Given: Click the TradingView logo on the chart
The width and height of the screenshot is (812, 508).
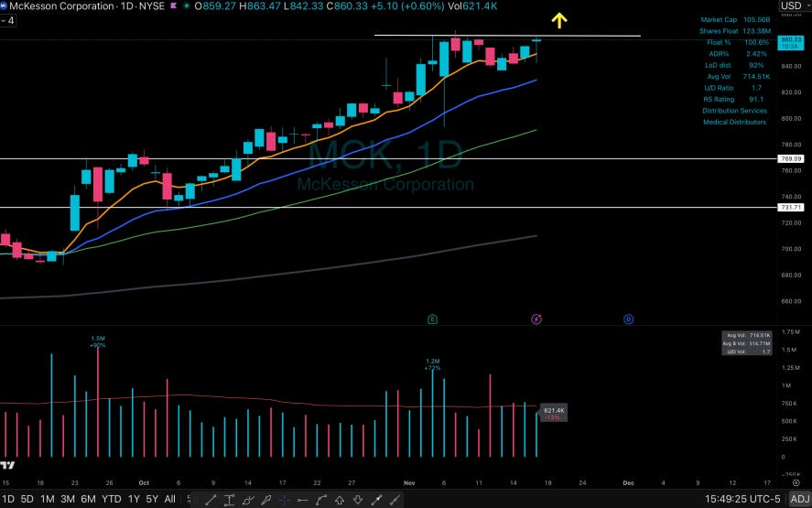Looking at the screenshot, I should [7, 465].
